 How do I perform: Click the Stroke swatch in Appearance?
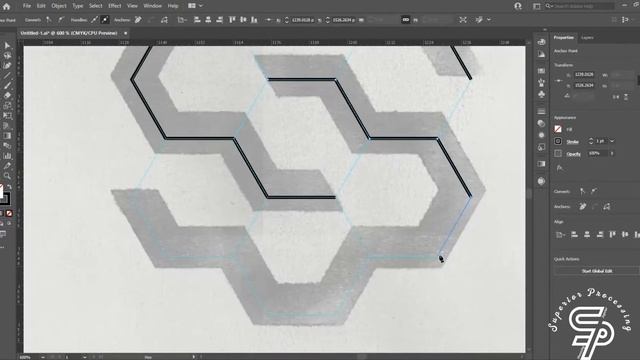coord(558,141)
